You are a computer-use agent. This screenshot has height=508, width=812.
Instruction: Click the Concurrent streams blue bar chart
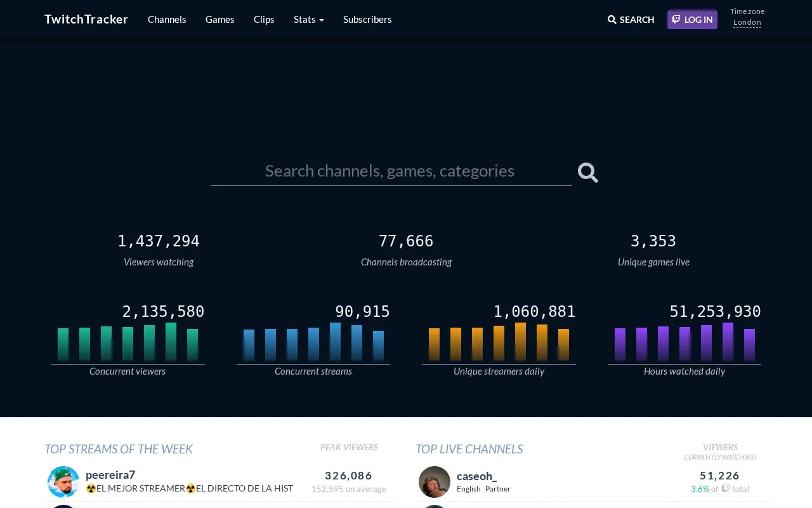pyautogui.click(x=313, y=342)
